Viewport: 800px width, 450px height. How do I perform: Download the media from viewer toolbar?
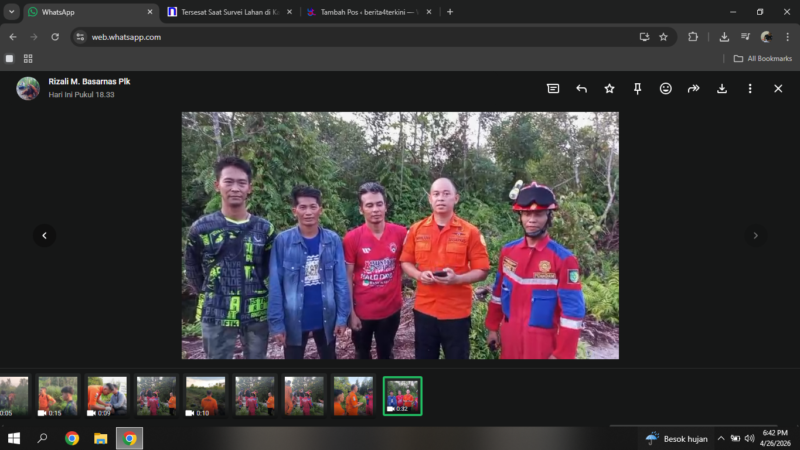click(722, 89)
